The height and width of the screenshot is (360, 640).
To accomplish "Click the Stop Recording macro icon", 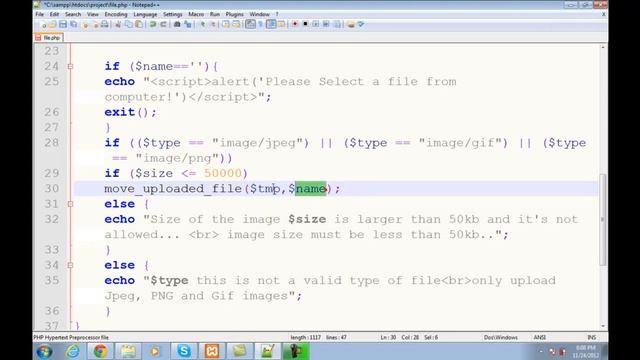I will pyautogui.click(x=305, y=24).
